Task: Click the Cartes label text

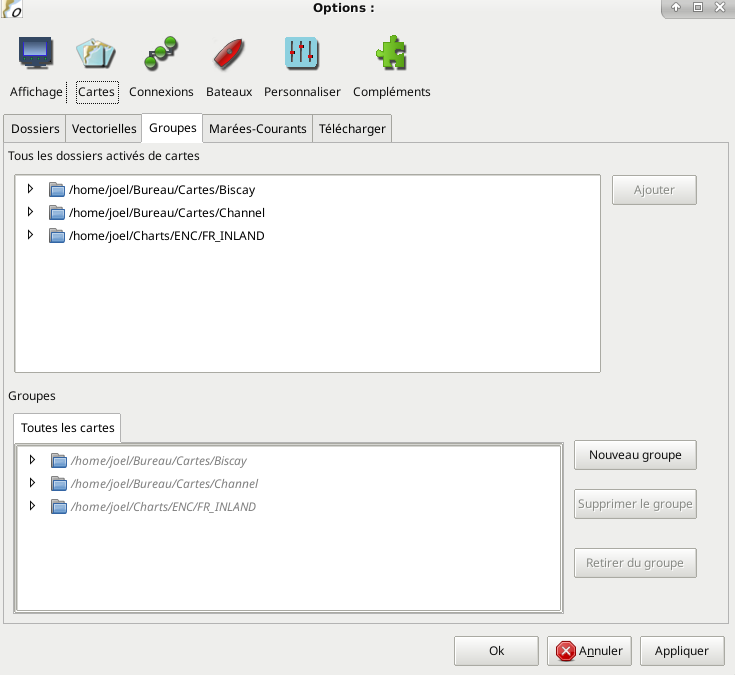Action: [96, 92]
